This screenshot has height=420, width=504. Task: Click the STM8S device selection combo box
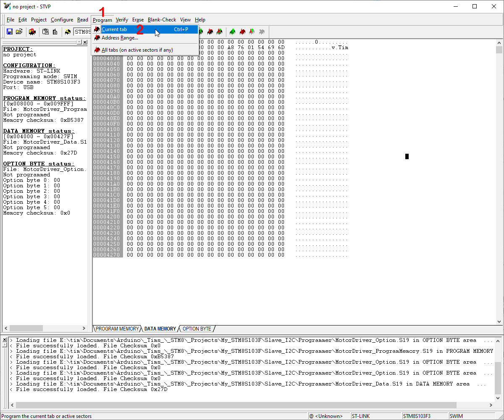coord(82,31)
